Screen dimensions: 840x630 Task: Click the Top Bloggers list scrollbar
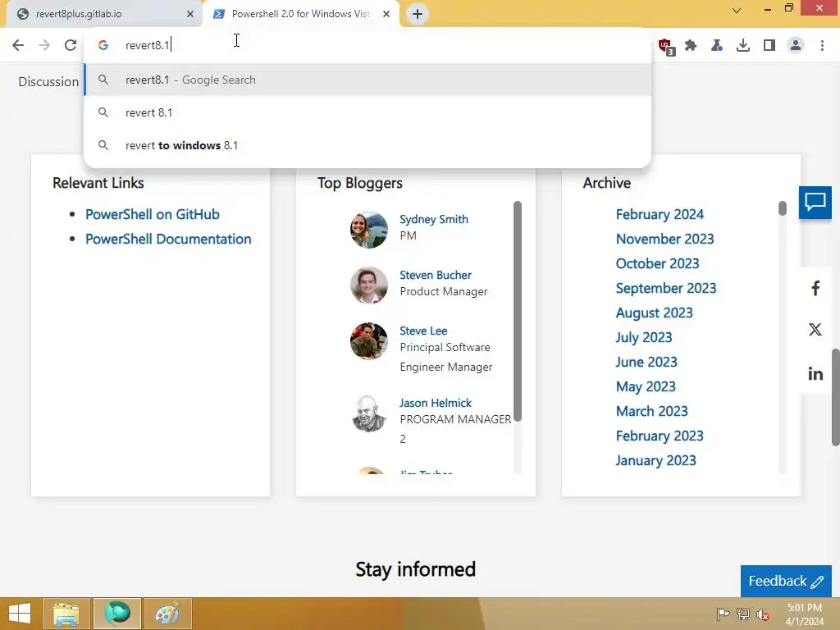(517, 311)
